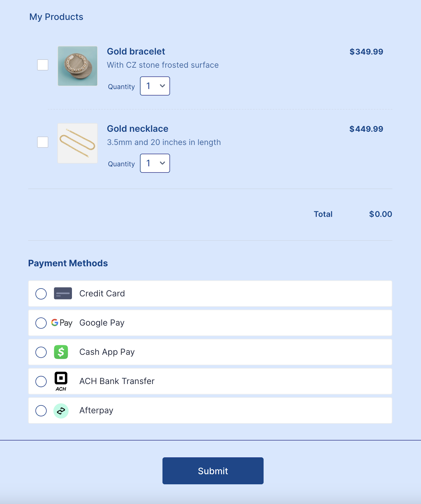Click the Gold necklace product thumbnail
This screenshot has height=504, width=421.
[78, 143]
